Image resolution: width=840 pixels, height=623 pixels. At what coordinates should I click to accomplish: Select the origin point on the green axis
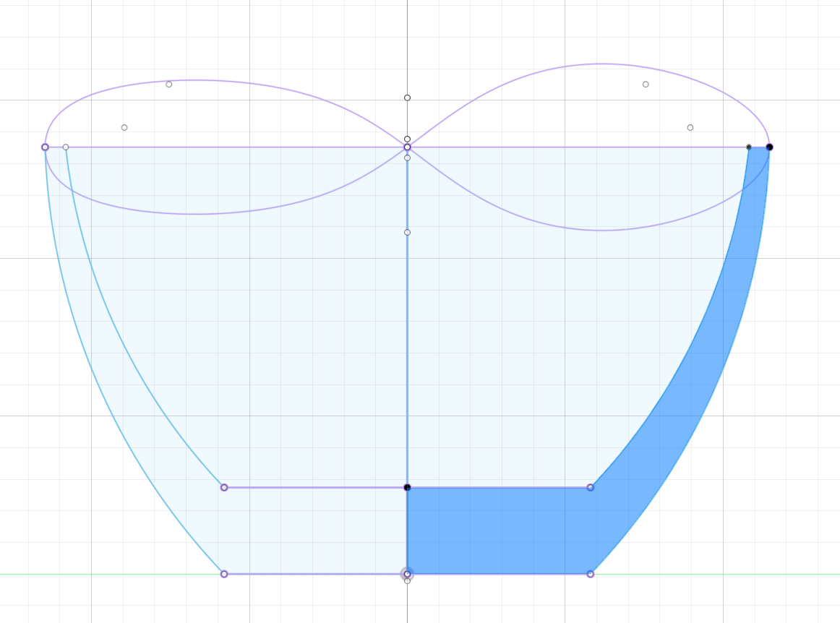tap(407, 574)
